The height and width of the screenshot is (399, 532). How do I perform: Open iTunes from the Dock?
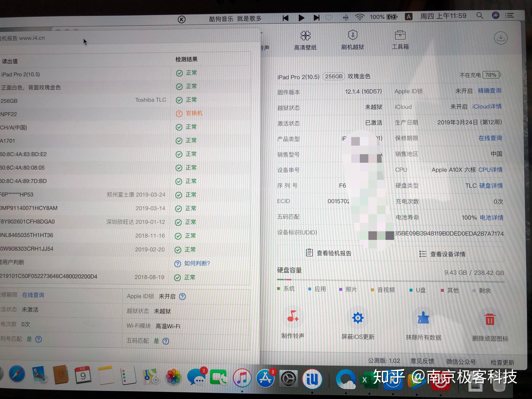pos(242,378)
